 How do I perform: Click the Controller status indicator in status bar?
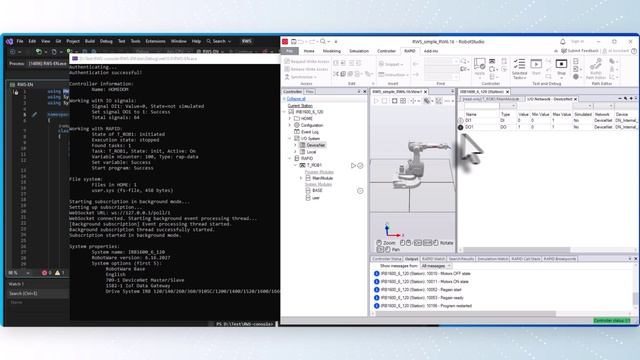click(x=612, y=321)
